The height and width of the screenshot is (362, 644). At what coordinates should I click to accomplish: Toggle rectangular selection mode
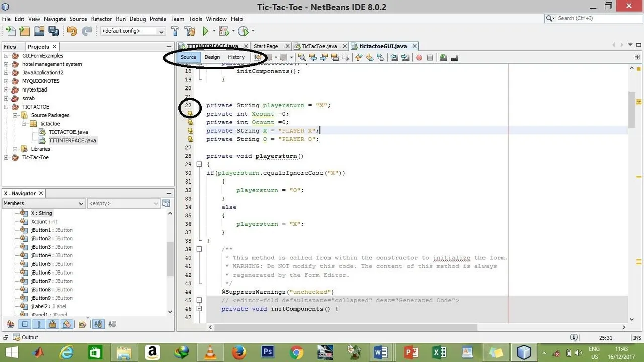coord(345,57)
